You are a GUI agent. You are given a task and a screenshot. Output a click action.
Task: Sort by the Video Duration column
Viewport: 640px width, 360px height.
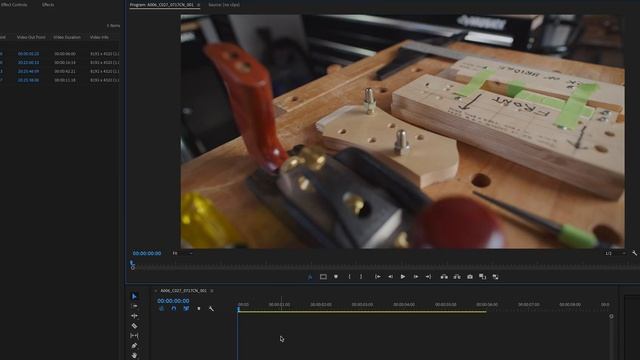tap(67, 37)
